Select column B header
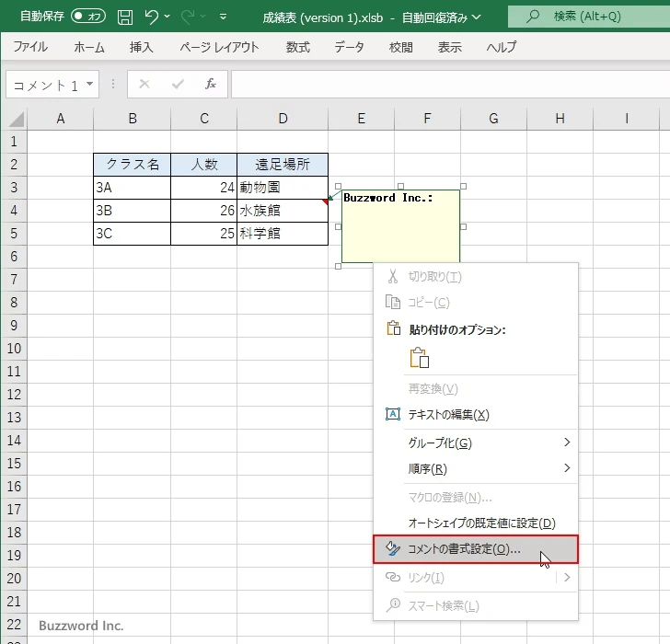 point(132,119)
